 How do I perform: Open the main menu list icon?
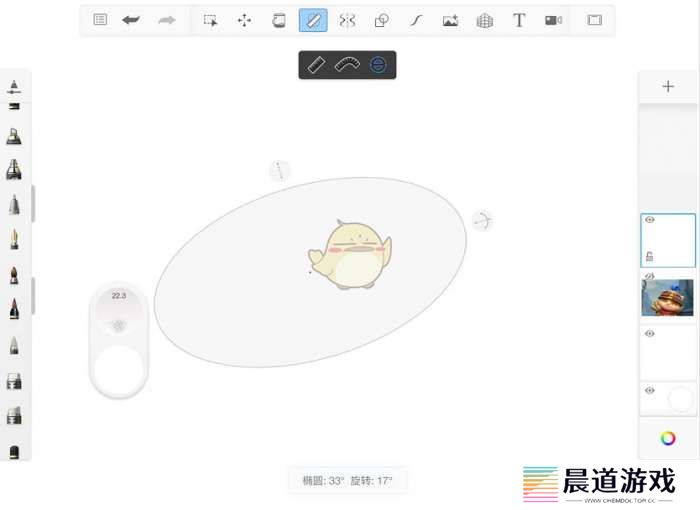[x=100, y=20]
